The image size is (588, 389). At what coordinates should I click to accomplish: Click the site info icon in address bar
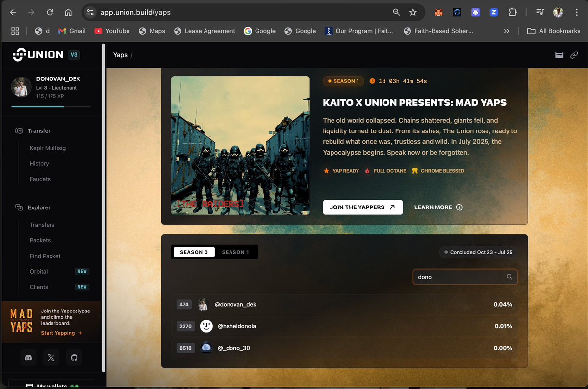pyautogui.click(x=90, y=12)
